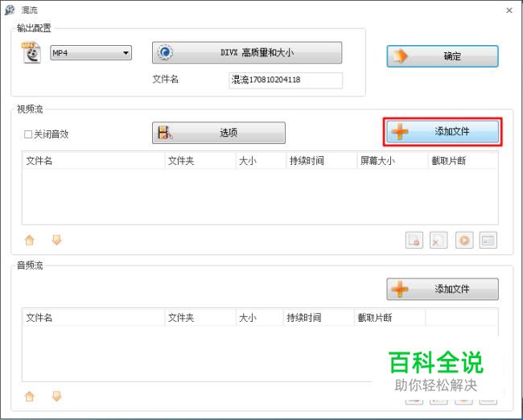Click the remove file icon in 视频流

pyautogui.click(x=414, y=241)
